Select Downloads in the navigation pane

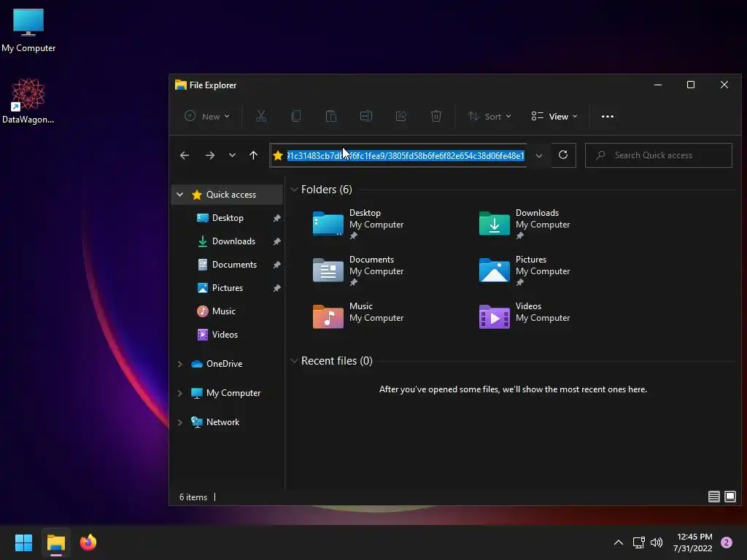click(233, 241)
